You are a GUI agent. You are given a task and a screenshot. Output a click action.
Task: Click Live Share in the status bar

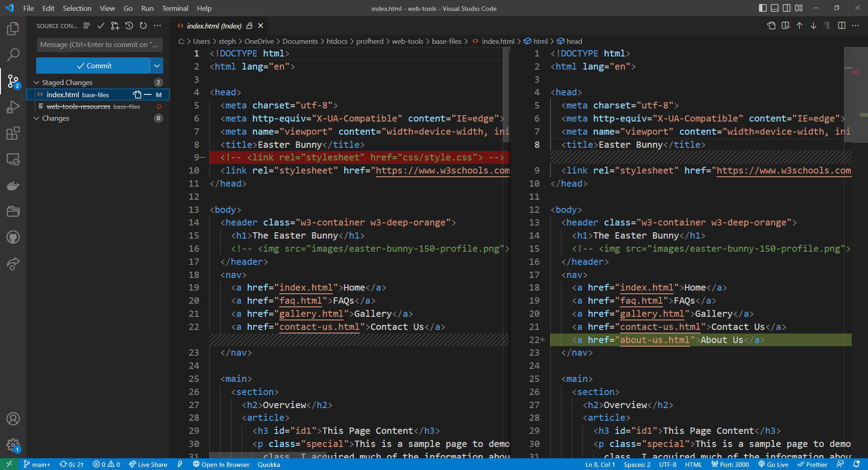[x=148, y=464]
